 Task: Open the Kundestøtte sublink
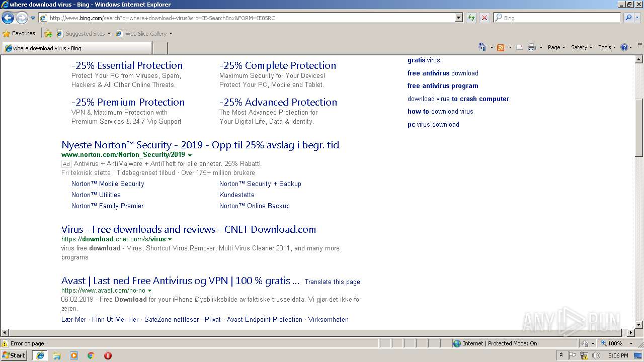[237, 195]
